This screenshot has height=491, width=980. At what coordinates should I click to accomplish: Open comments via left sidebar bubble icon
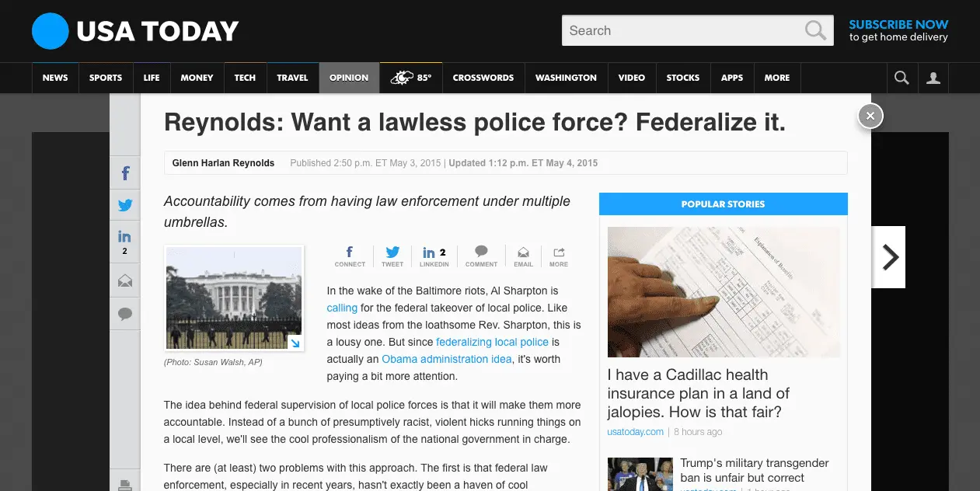[125, 314]
